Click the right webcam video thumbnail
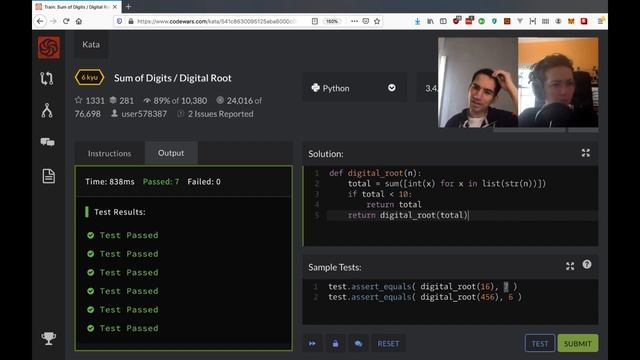This screenshot has width=640, height=360. 558,82
